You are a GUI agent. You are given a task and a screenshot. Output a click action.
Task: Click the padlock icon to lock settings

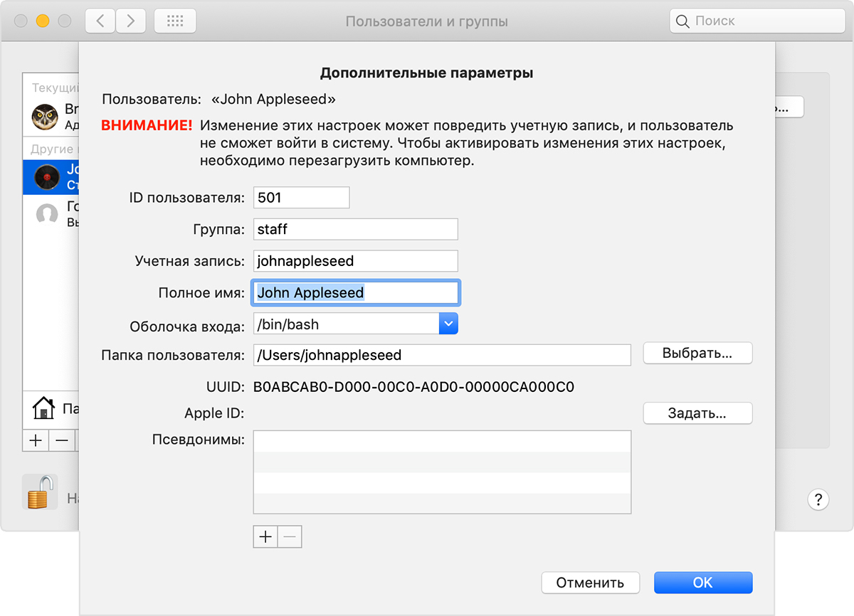point(41,492)
